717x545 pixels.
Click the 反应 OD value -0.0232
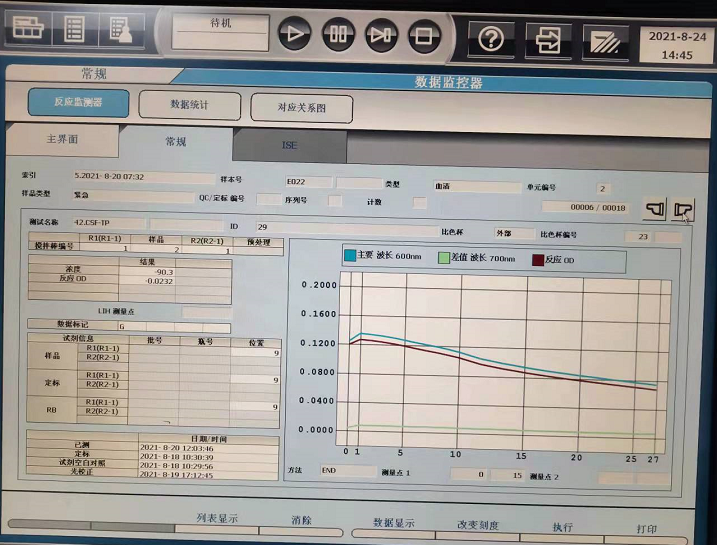[x=146, y=281]
